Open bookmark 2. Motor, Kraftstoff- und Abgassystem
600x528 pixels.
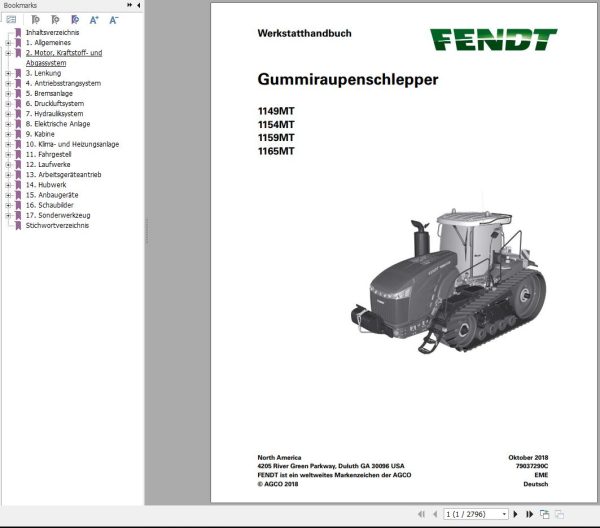[64, 58]
